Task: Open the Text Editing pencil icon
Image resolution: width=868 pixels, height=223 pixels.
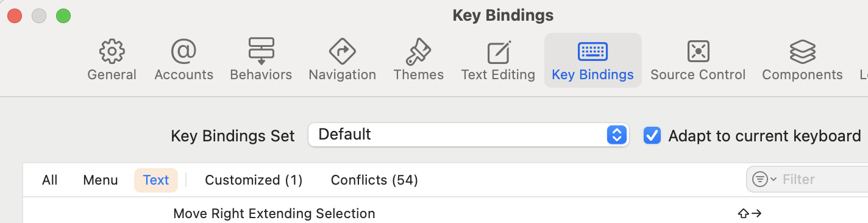Action: 498,52
